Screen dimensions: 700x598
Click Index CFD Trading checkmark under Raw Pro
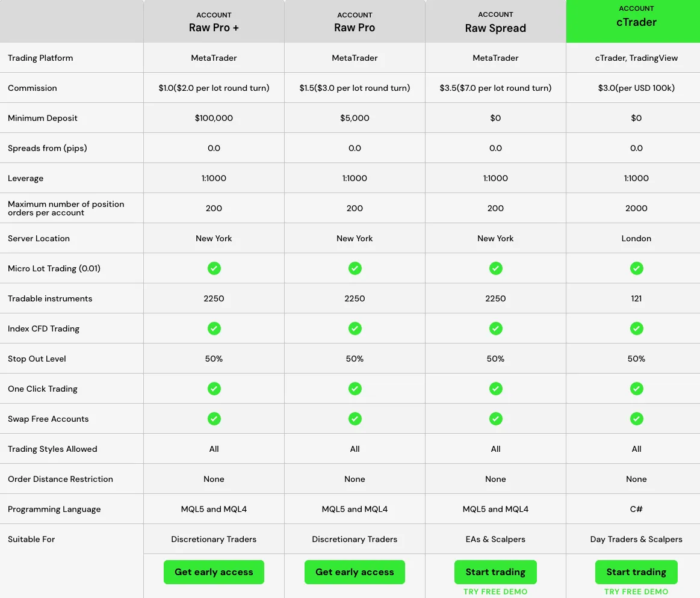pos(355,328)
